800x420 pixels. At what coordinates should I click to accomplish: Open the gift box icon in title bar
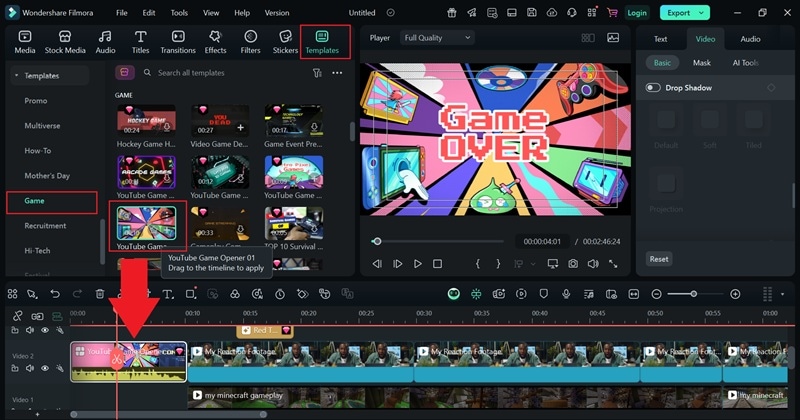[452, 13]
